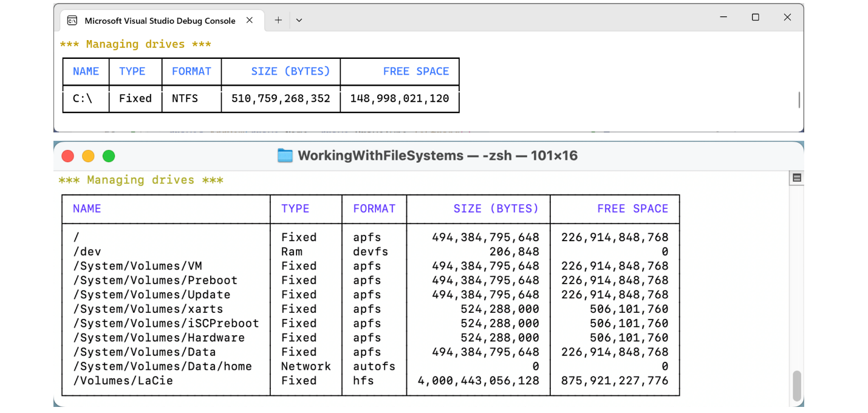This screenshot has height=413, width=868.
Task: Click the green zoom button on zsh window
Action: (109, 156)
